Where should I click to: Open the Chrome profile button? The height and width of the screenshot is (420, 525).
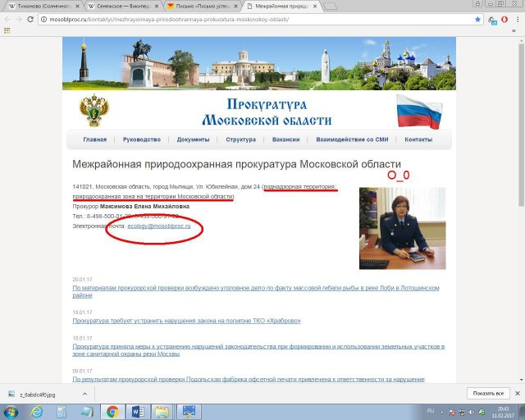pyautogui.click(x=477, y=3)
